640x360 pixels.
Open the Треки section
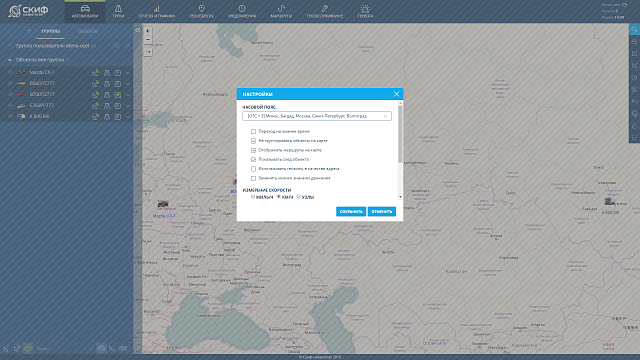coord(118,11)
